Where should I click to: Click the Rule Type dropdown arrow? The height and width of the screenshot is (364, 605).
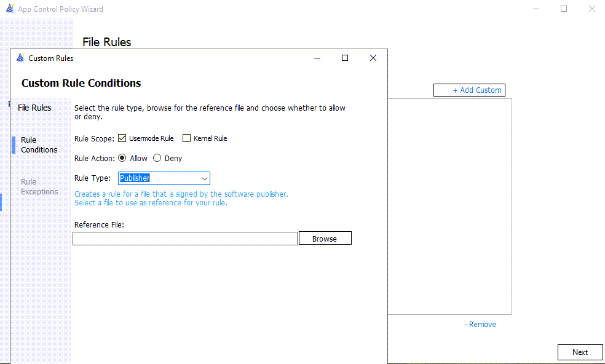tap(205, 178)
